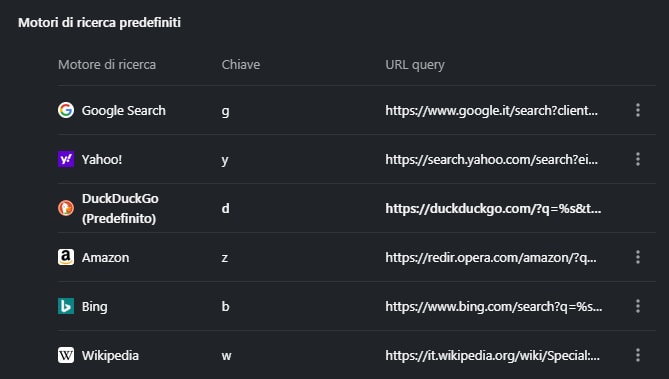Click the Chiave column header
Screen dimensions: 669x379
[x=241, y=64]
